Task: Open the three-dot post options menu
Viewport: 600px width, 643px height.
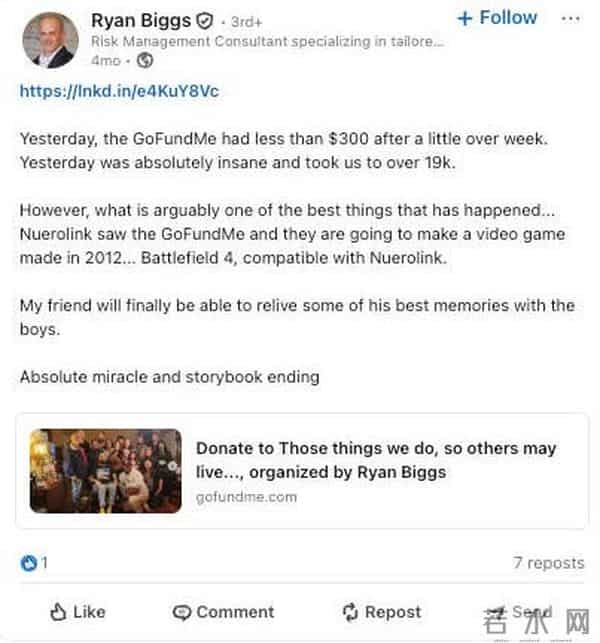Action: click(570, 18)
